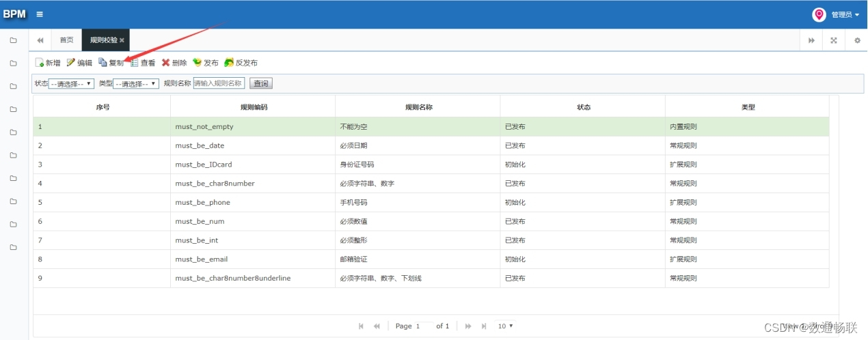Screen dimensions: 868x340
Task: Open the 状态 filter dropdown
Action: [x=72, y=84]
